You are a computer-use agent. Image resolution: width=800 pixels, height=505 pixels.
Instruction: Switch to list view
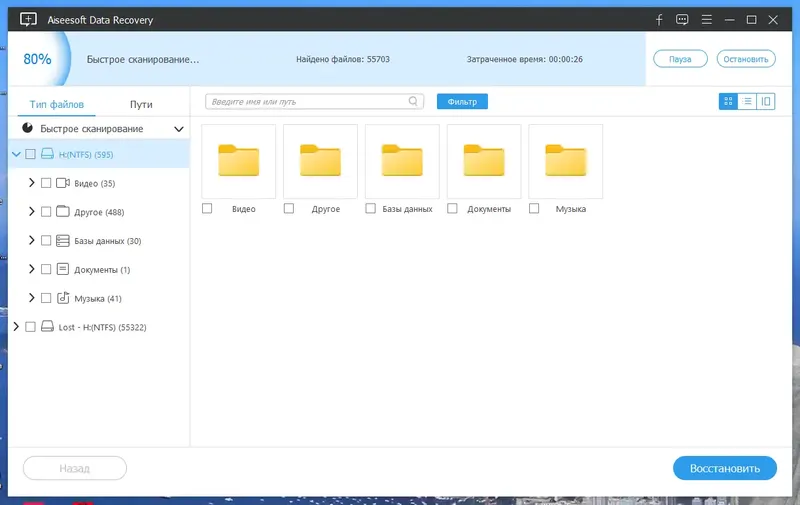click(x=747, y=102)
